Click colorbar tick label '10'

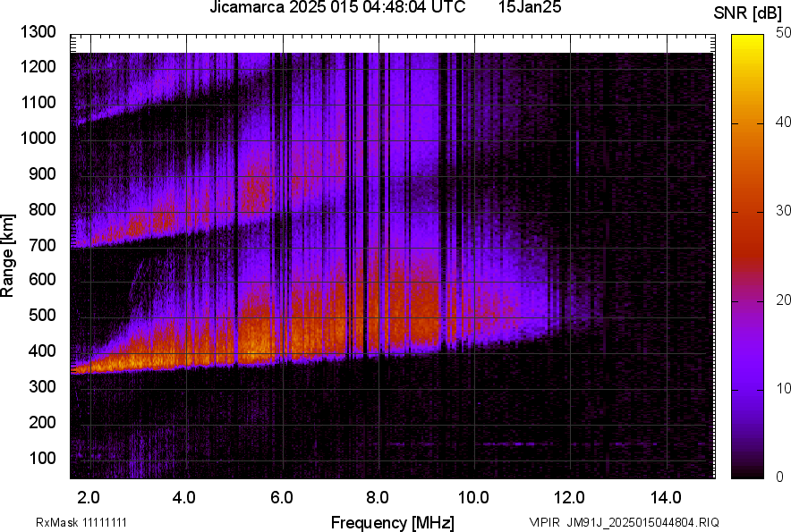(x=783, y=388)
